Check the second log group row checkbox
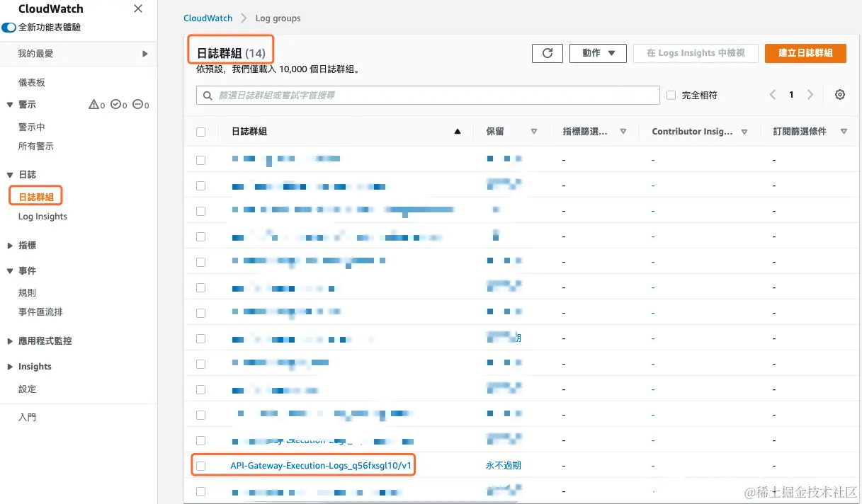Viewport: 862px width, 504px height. pyautogui.click(x=201, y=186)
